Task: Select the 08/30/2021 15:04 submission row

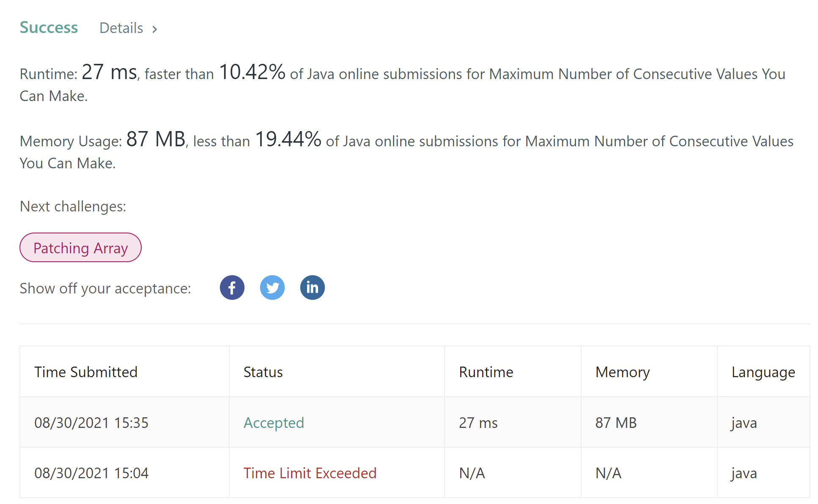Action: (414, 473)
